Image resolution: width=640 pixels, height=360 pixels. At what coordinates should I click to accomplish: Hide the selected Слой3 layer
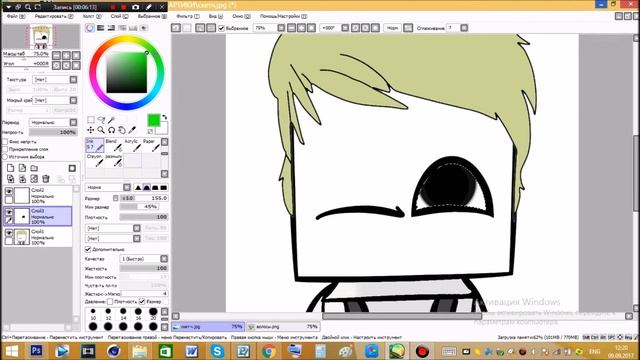coord(9,211)
